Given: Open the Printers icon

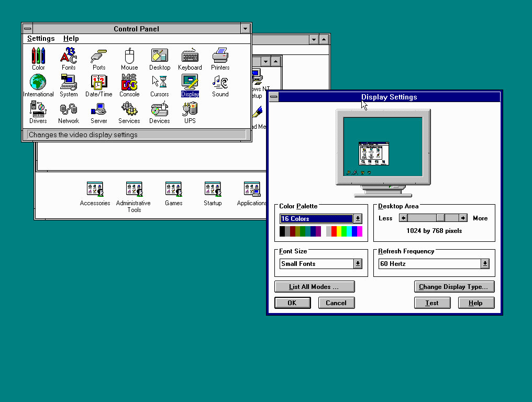Looking at the screenshot, I should [220, 56].
